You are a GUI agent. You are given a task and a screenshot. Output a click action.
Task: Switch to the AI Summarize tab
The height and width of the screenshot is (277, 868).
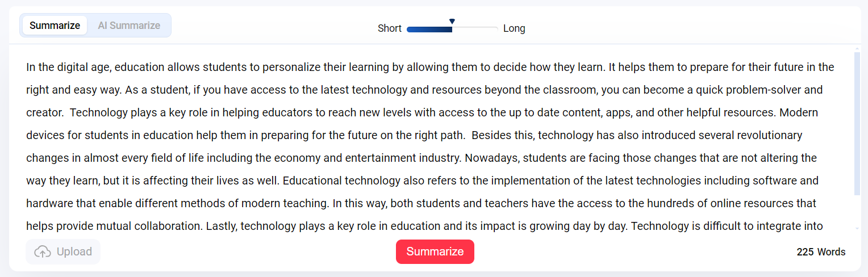click(x=129, y=26)
